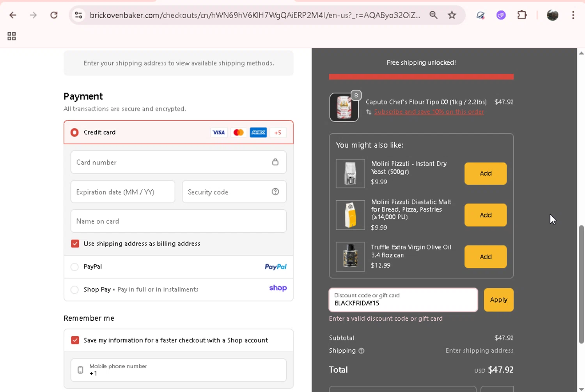Click the Total amount $47.92

point(500,370)
